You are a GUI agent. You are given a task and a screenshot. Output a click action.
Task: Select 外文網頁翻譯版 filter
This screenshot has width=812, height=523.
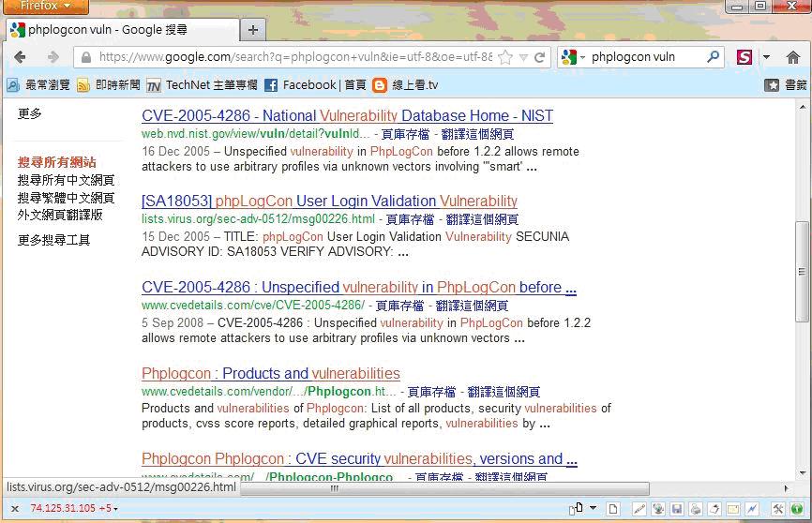pos(60,215)
